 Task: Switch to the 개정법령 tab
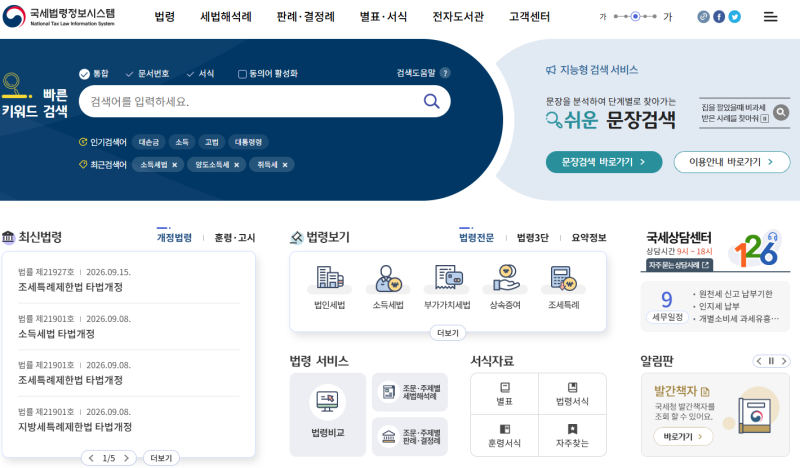point(174,237)
